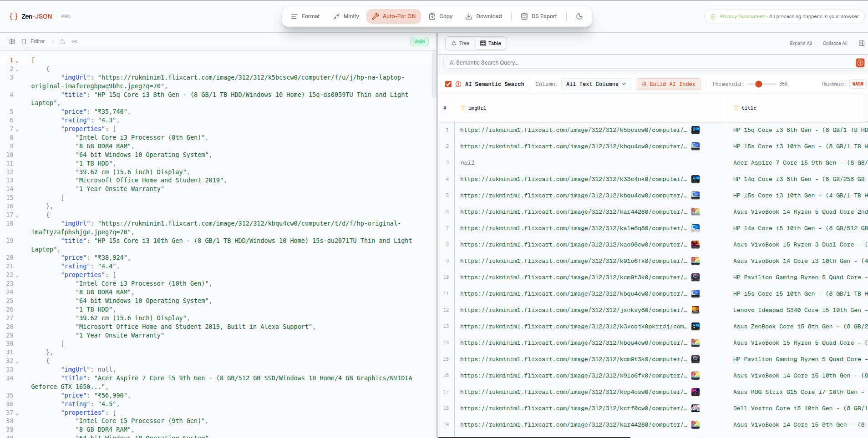Click the image thumbnail in table row 1
The width and height of the screenshot is (868, 438).
[695, 130]
